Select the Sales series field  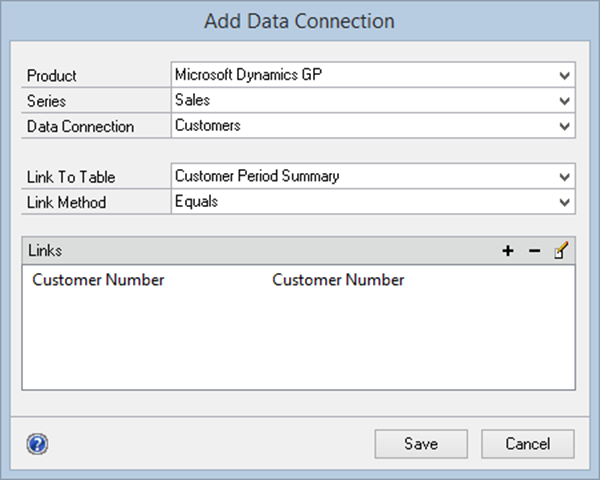coord(373,100)
